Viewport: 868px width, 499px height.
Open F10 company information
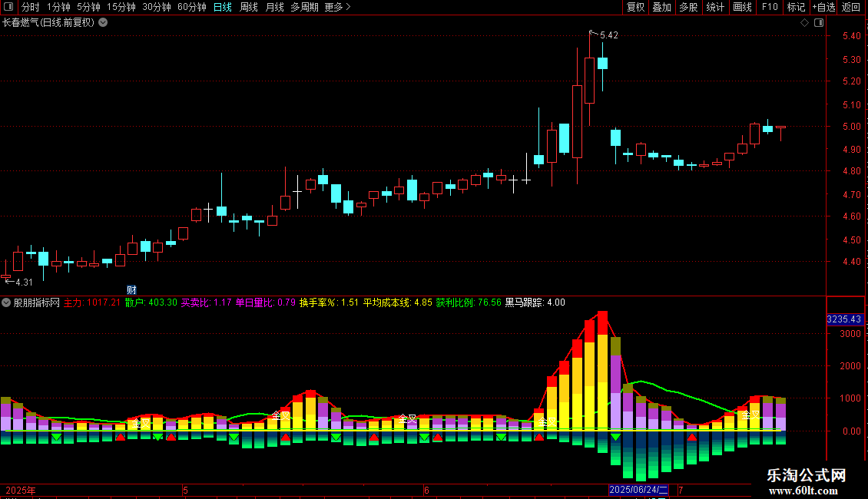pyautogui.click(x=770, y=7)
